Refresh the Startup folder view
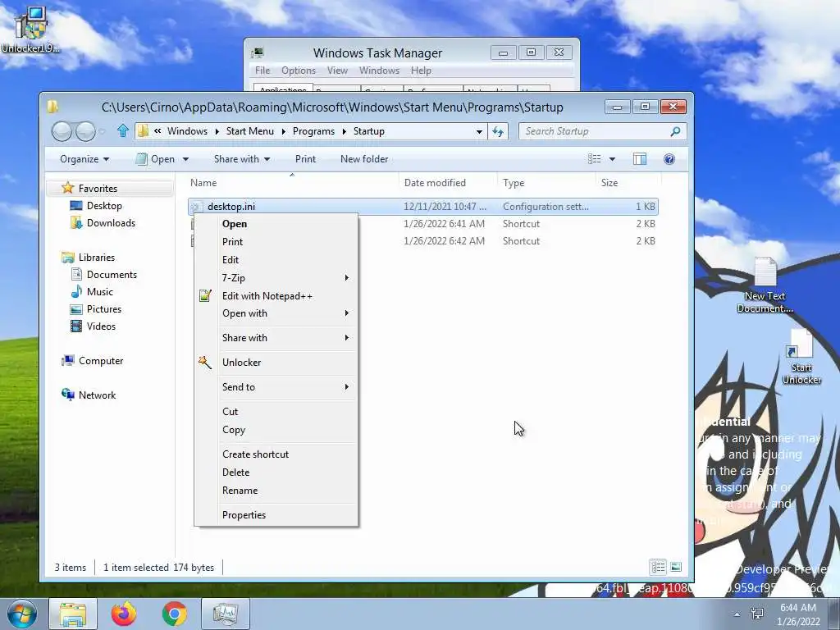Image resolution: width=840 pixels, height=630 pixels. coord(498,131)
